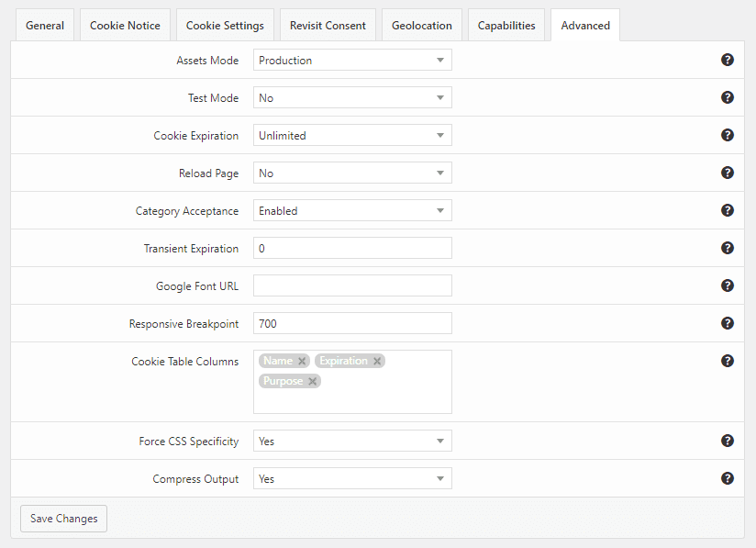The image size is (756, 548).
Task: Open help tooltip for Cookie Expiration
Action: coord(727,135)
